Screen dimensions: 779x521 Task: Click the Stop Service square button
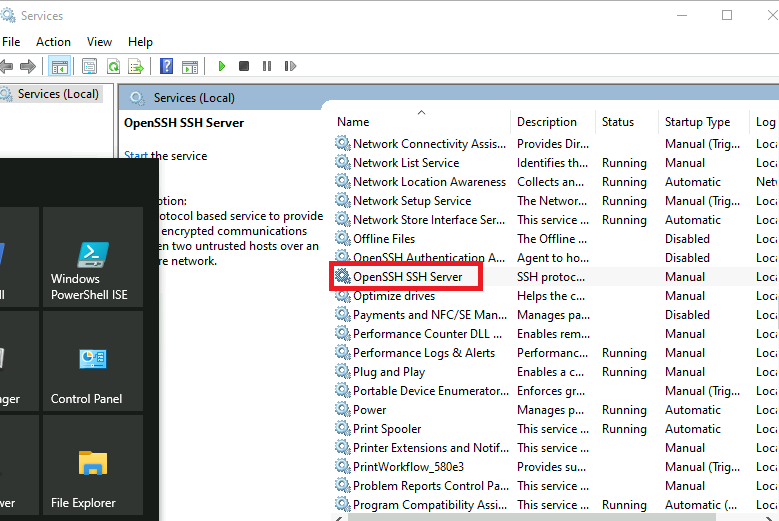(x=243, y=66)
